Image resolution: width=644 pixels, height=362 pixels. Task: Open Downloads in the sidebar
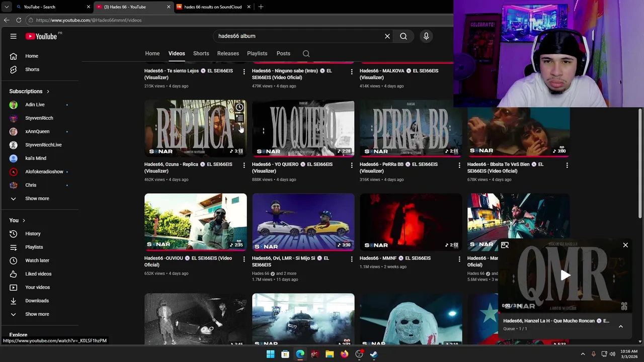pyautogui.click(x=39, y=301)
